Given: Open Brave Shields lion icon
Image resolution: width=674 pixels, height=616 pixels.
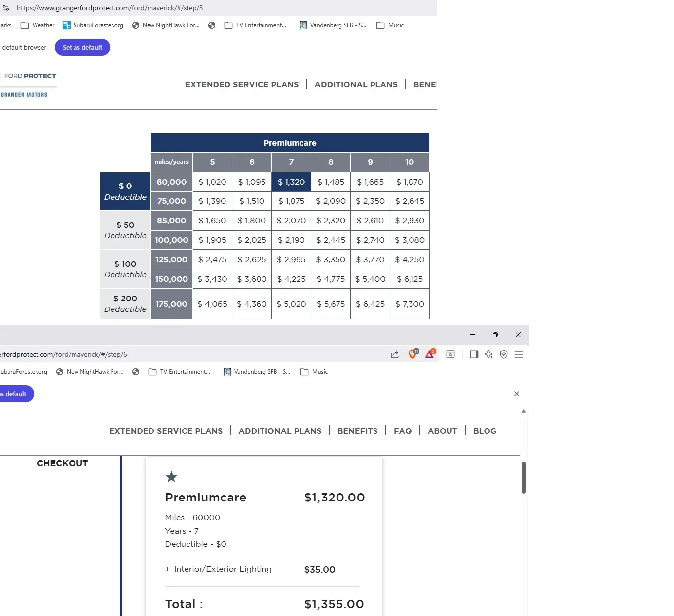Looking at the screenshot, I should point(413,354).
